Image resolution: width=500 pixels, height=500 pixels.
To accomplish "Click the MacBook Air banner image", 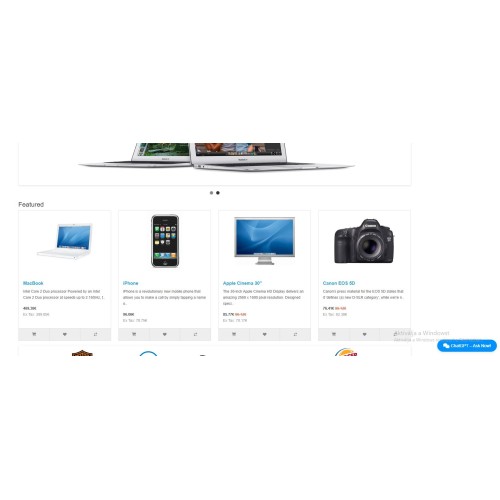I will [215, 157].
